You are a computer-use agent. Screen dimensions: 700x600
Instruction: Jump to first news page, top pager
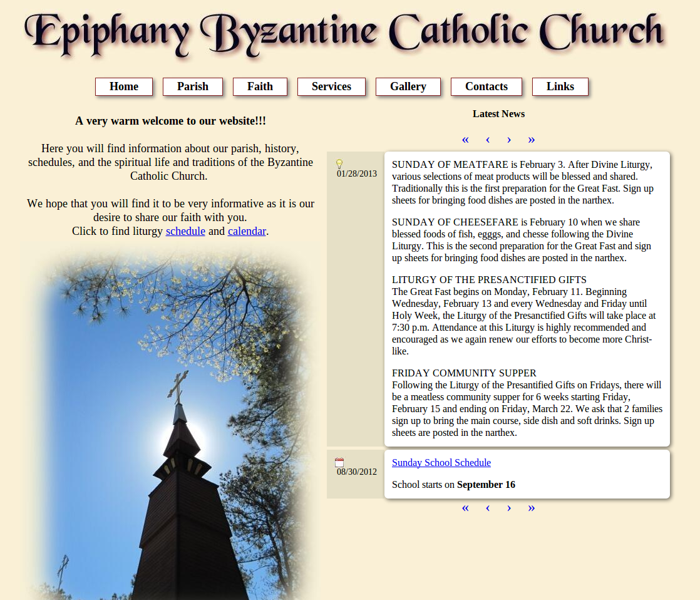465,140
